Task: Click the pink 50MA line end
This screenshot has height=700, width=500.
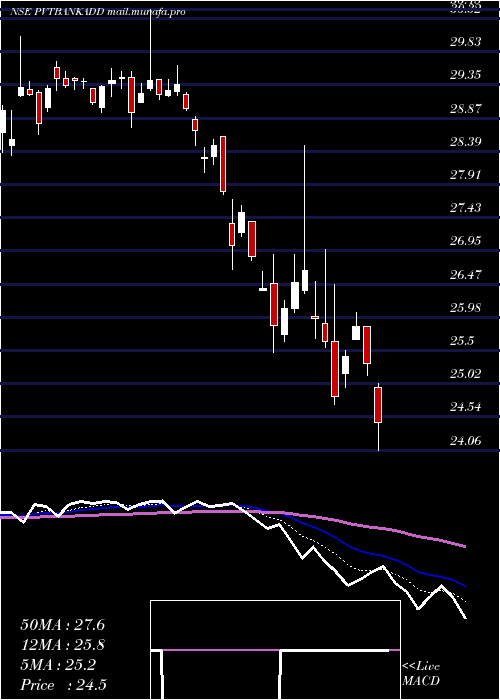Action: (x=464, y=546)
